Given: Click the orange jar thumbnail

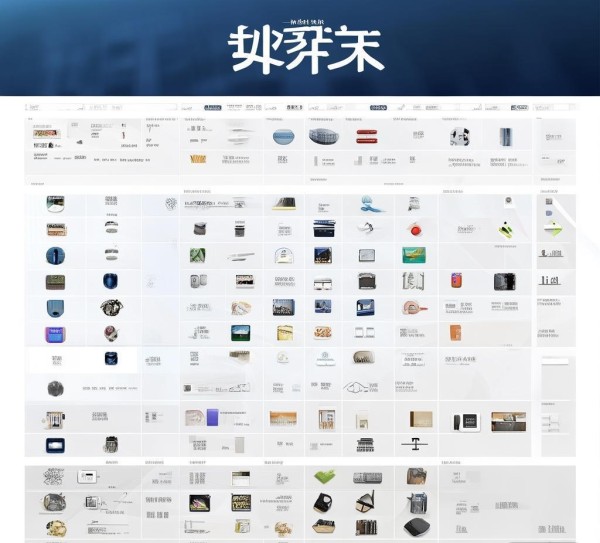Looking at the screenshot, I should click(x=457, y=280).
